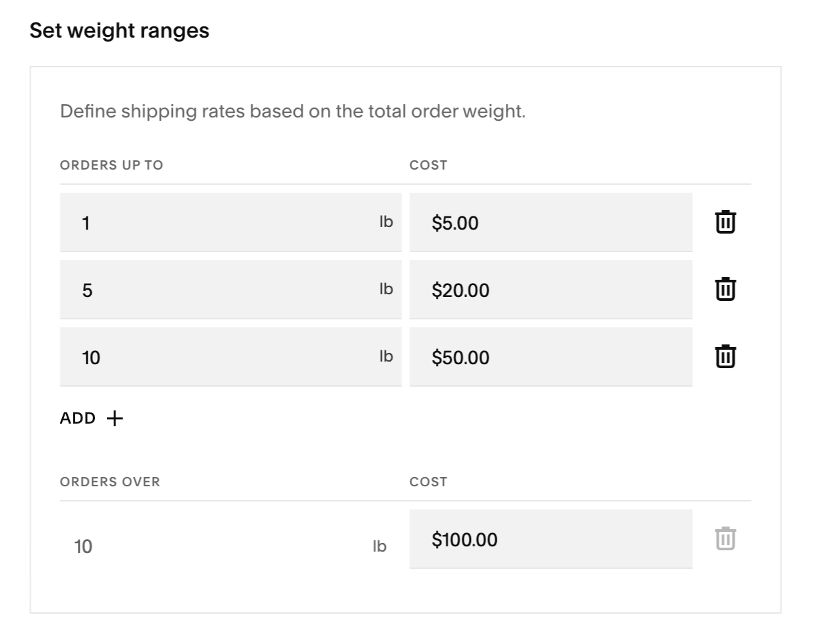
Task: Focus the $20.00 cost field
Action: click(x=550, y=290)
